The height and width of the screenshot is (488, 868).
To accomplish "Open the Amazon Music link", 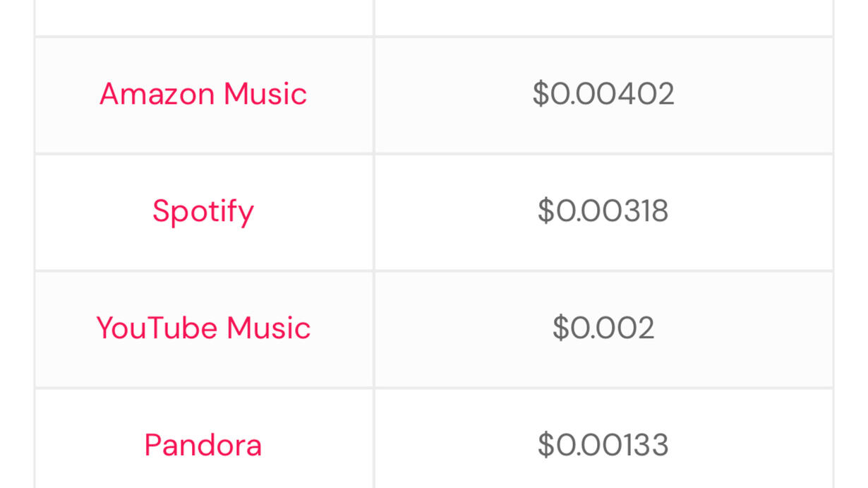I will click(x=203, y=94).
